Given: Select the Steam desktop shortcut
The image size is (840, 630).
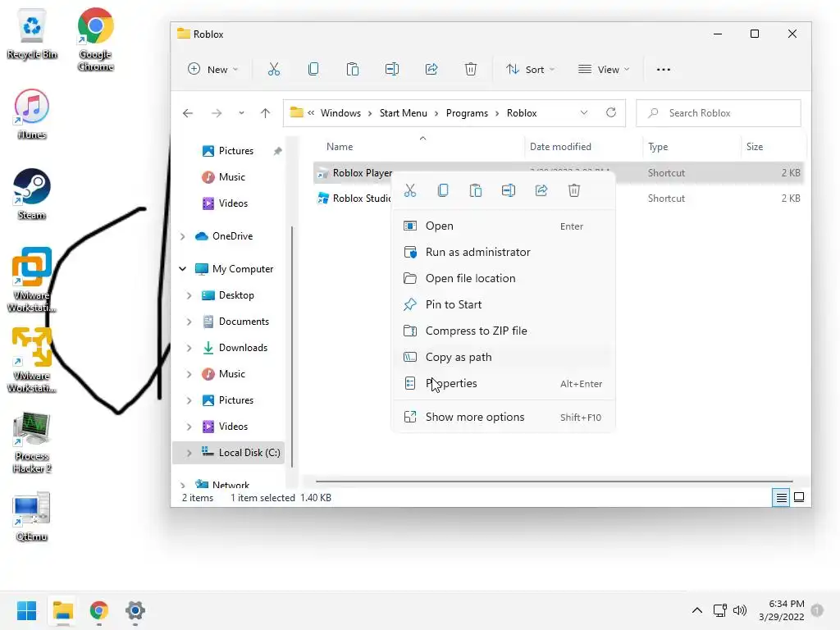Looking at the screenshot, I should pos(32,194).
